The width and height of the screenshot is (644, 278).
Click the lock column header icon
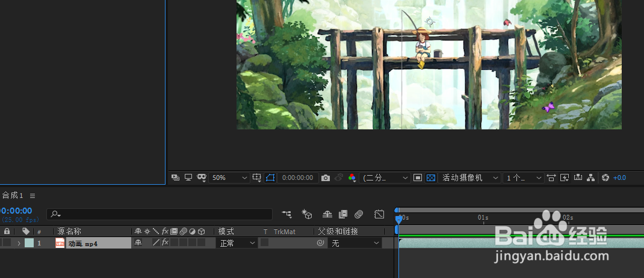[x=7, y=231]
